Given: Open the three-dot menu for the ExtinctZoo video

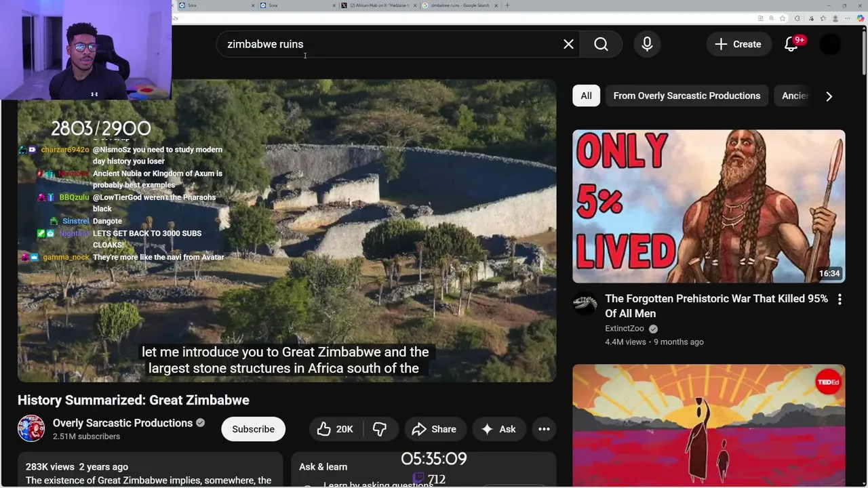Looking at the screenshot, I should (840, 299).
